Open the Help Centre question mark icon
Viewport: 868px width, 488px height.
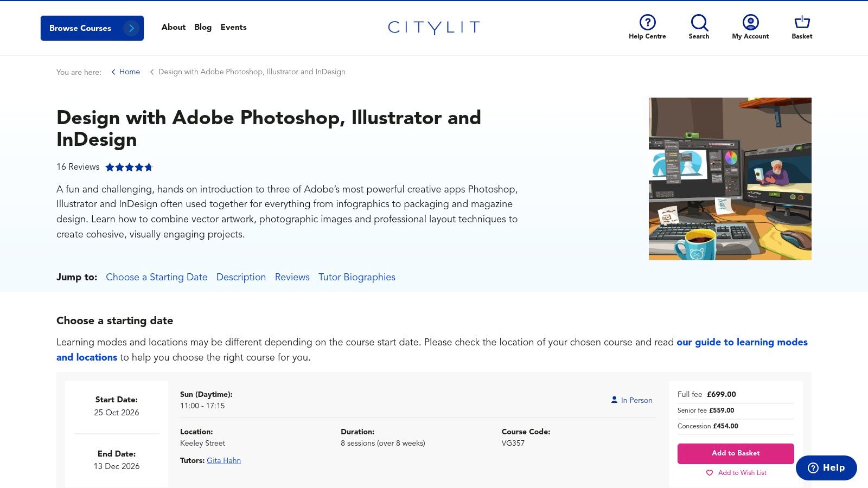pos(647,22)
